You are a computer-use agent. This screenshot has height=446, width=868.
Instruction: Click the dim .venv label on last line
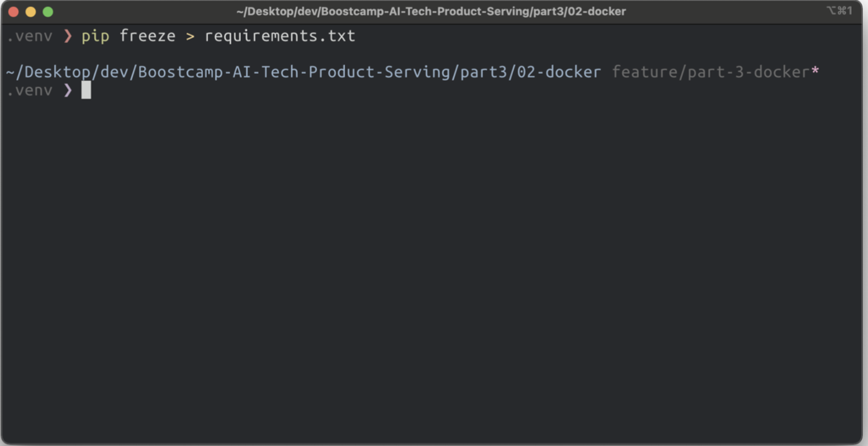coord(29,91)
